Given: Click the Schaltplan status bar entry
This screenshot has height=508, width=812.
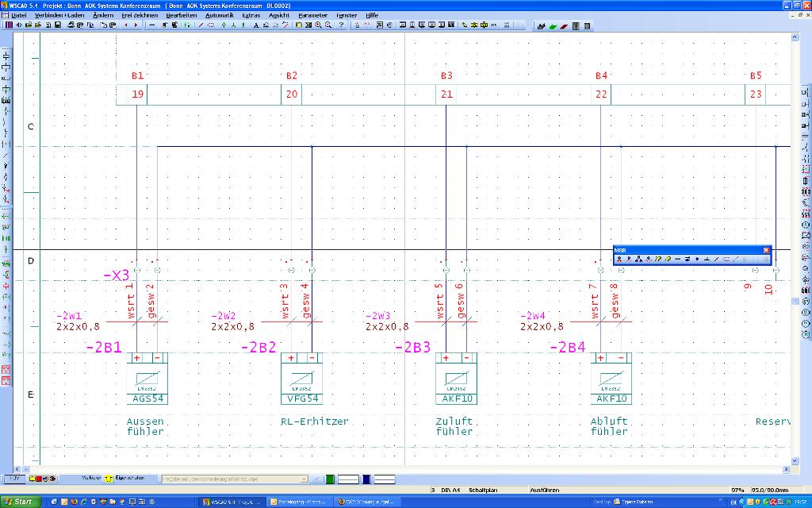Looking at the screenshot, I should (483, 490).
